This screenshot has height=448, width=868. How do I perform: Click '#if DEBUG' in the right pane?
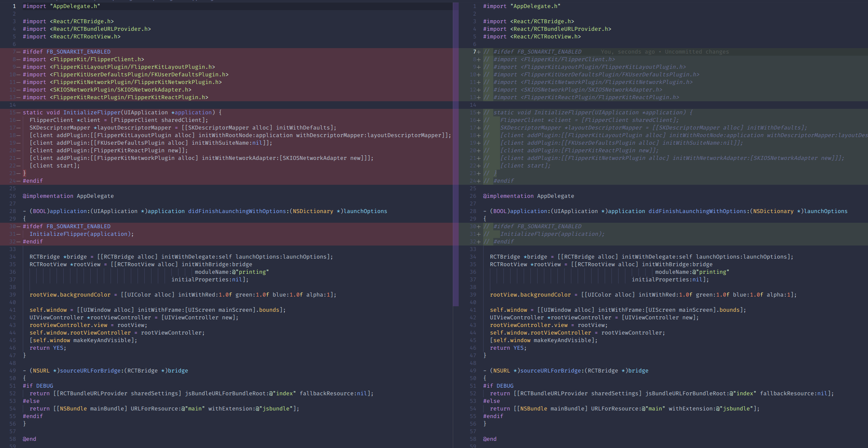click(498, 386)
